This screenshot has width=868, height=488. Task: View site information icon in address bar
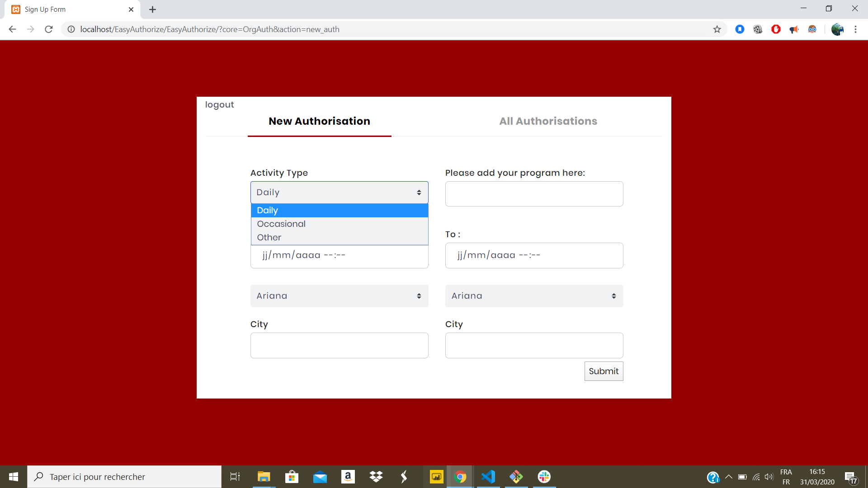point(71,29)
